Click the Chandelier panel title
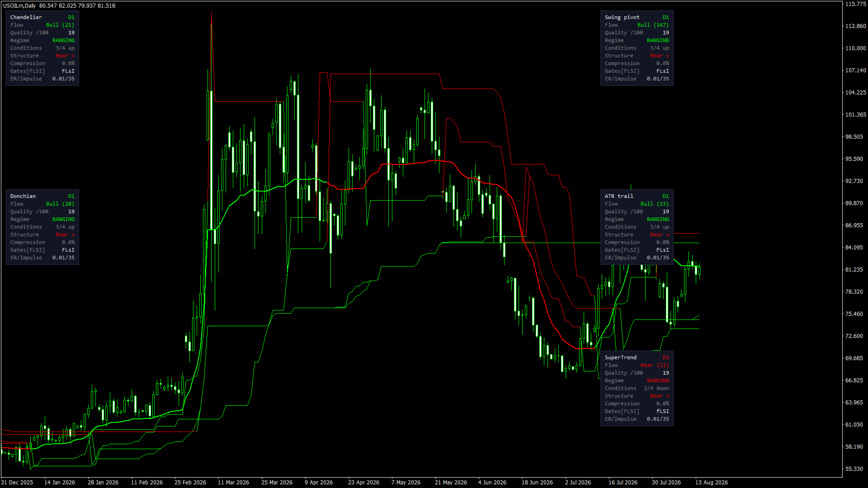 26,17
